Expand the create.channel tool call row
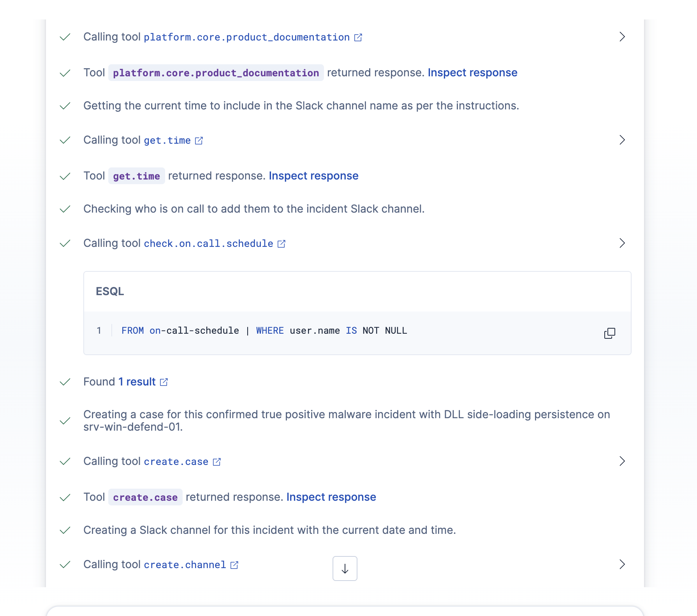Screen dimensions: 697x616 (622, 565)
